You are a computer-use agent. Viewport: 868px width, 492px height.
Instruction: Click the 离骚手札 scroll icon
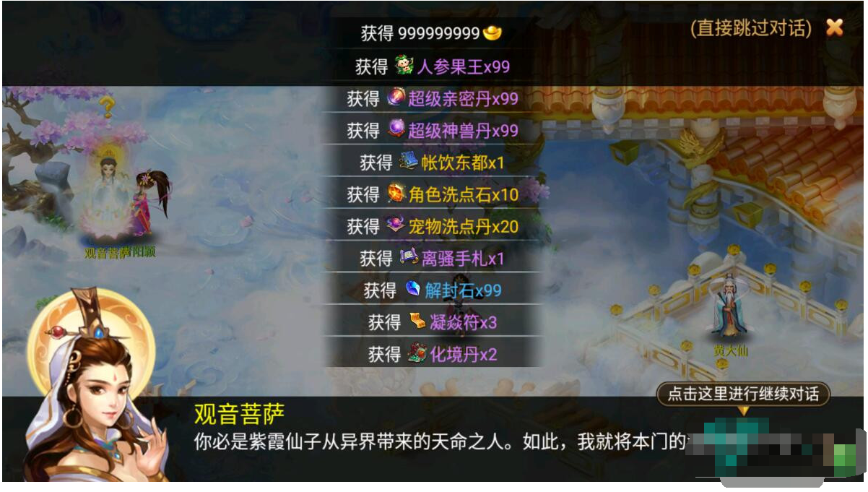(x=409, y=257)
